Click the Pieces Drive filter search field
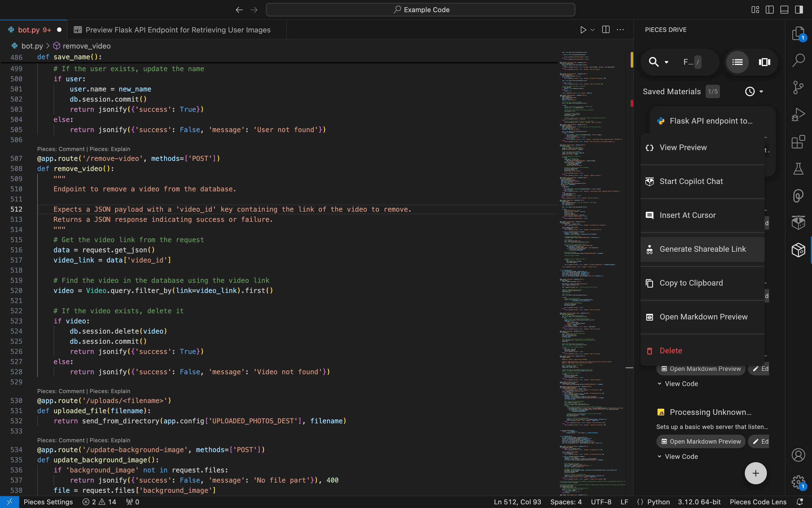The image size is (812, 508). coord(692,62)
